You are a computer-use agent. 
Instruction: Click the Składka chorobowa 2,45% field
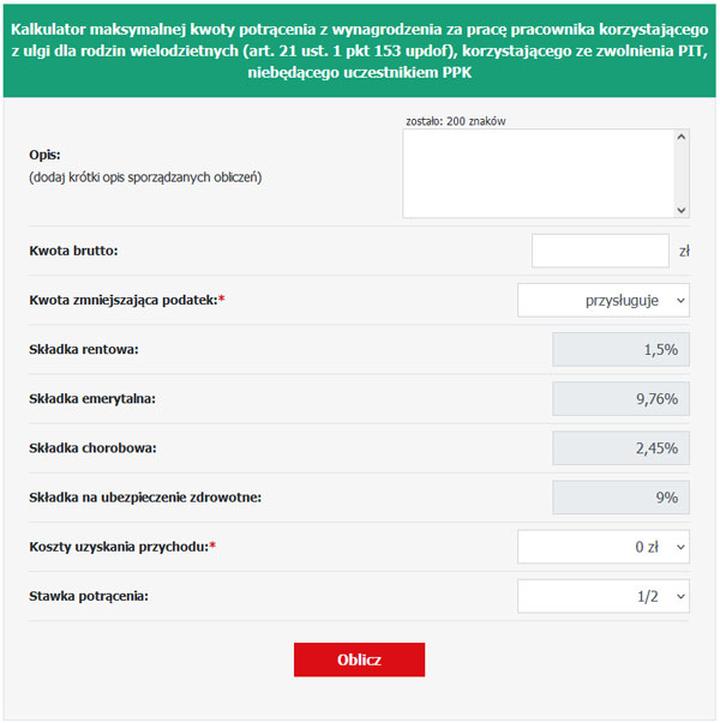pos(621,448)
